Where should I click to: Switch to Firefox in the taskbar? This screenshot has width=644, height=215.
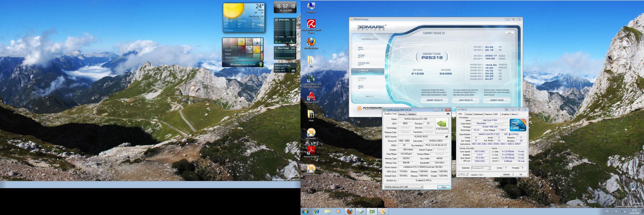pyautogui.click(x=350, y=212)
